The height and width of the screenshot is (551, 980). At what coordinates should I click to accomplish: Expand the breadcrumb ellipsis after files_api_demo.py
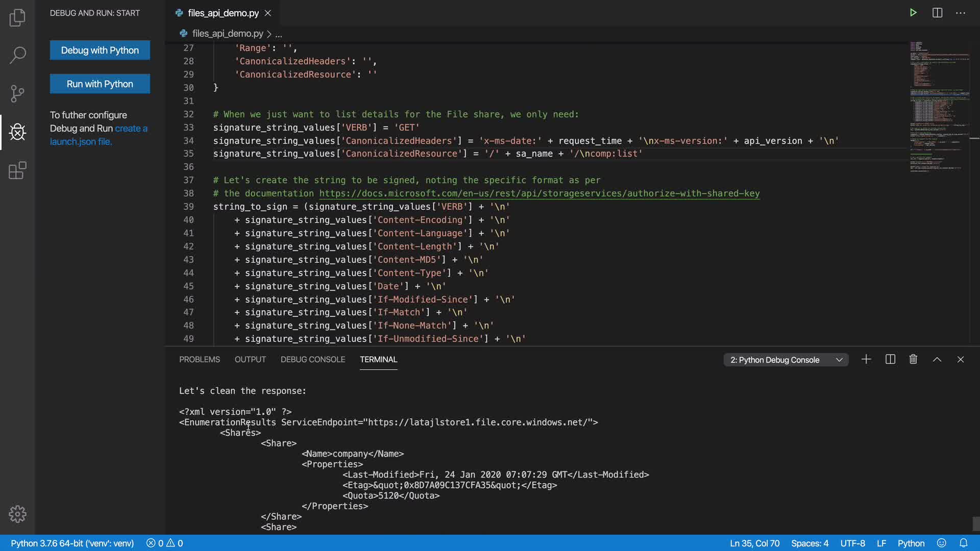tap(279, 34)
